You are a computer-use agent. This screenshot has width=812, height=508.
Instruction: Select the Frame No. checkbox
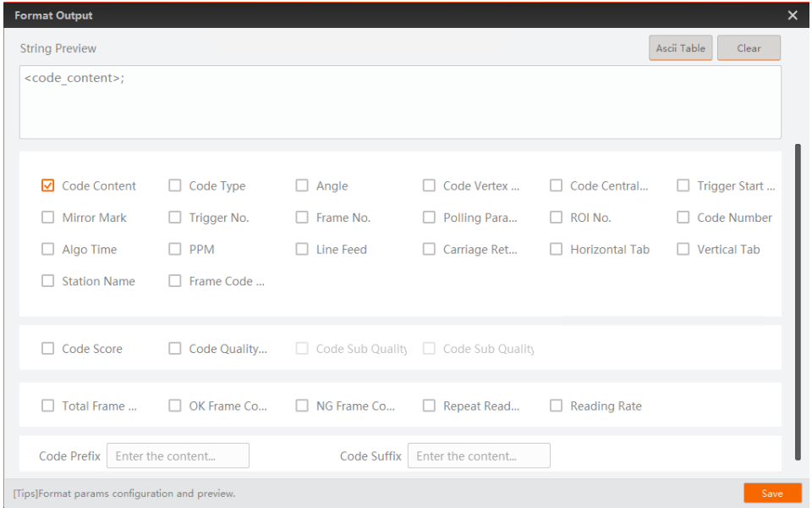click(302, 218)
